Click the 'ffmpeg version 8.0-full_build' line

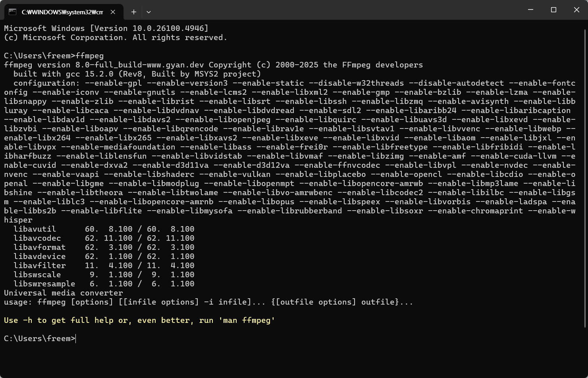point(213,65)
